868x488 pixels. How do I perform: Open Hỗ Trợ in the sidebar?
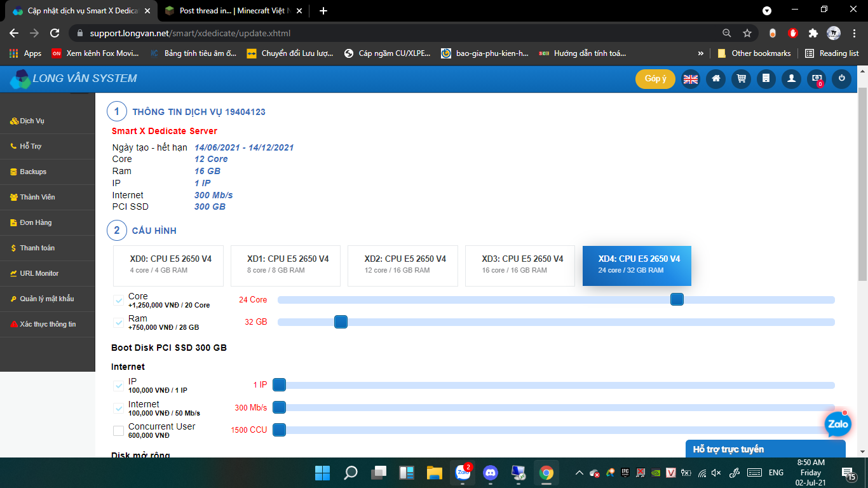pos(47,146)
